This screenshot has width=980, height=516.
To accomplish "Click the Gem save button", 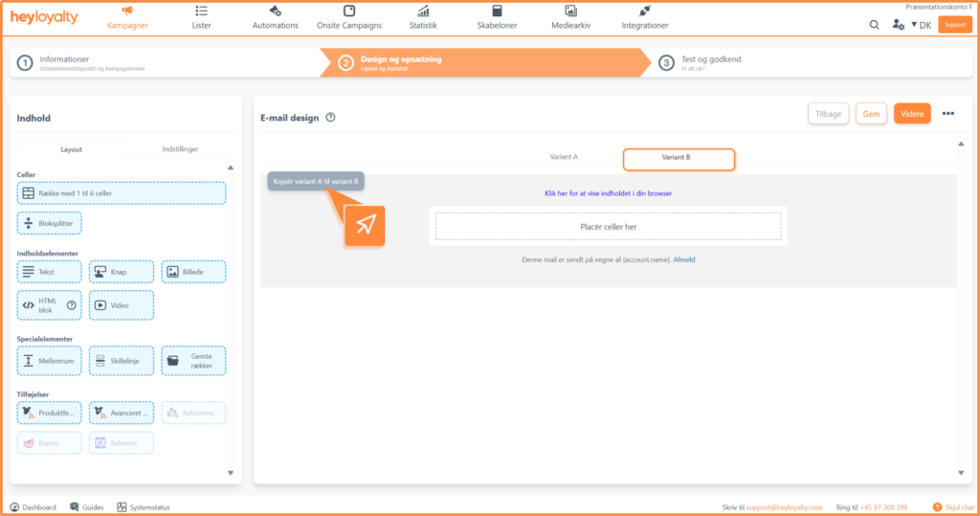I will pyautogui.click(x=871, y=114).
